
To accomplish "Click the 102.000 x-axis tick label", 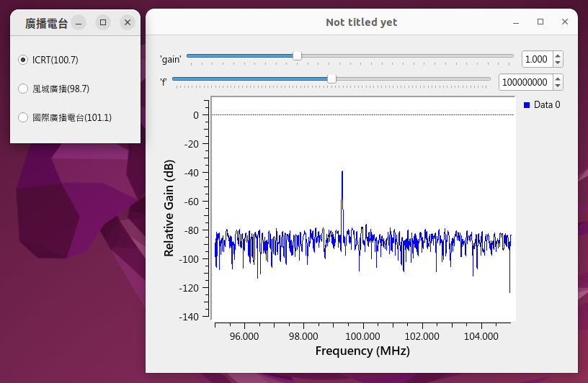I will [422, 336].
